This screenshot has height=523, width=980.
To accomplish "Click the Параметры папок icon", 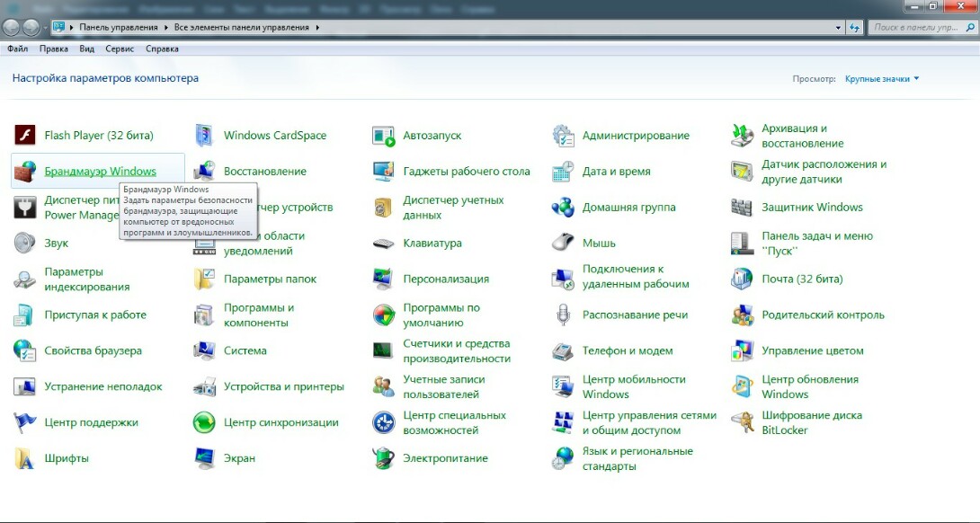I will click(204, 279).
